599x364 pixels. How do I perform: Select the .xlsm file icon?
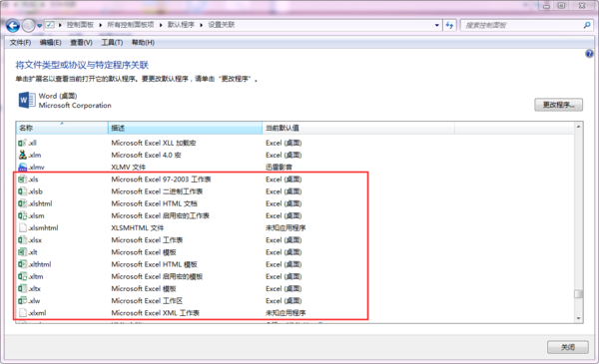click(x=23, y=216)
